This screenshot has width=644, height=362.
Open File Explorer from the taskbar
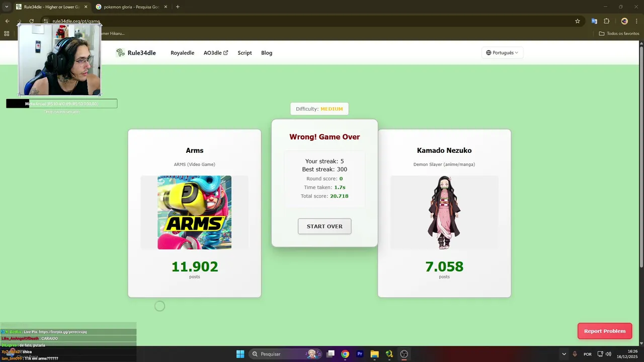(374, 354)
